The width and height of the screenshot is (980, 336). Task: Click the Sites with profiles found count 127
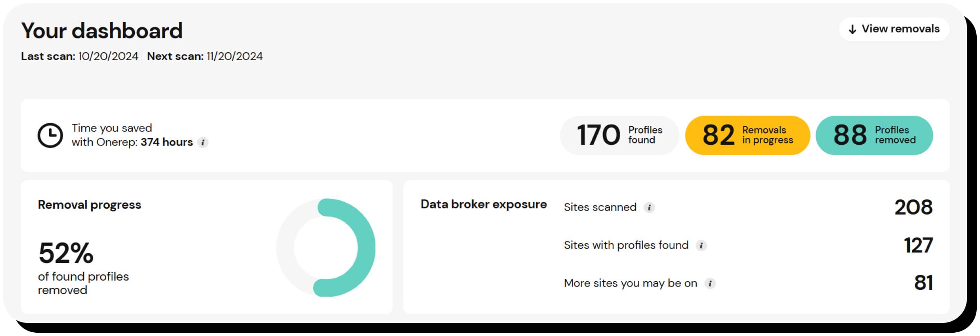click(x=918, y=245)
